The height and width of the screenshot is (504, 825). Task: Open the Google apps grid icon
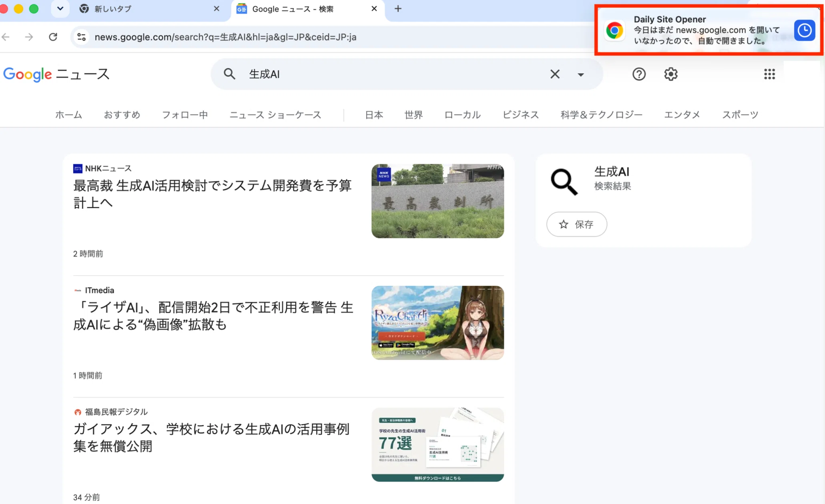tap(769, 74)
